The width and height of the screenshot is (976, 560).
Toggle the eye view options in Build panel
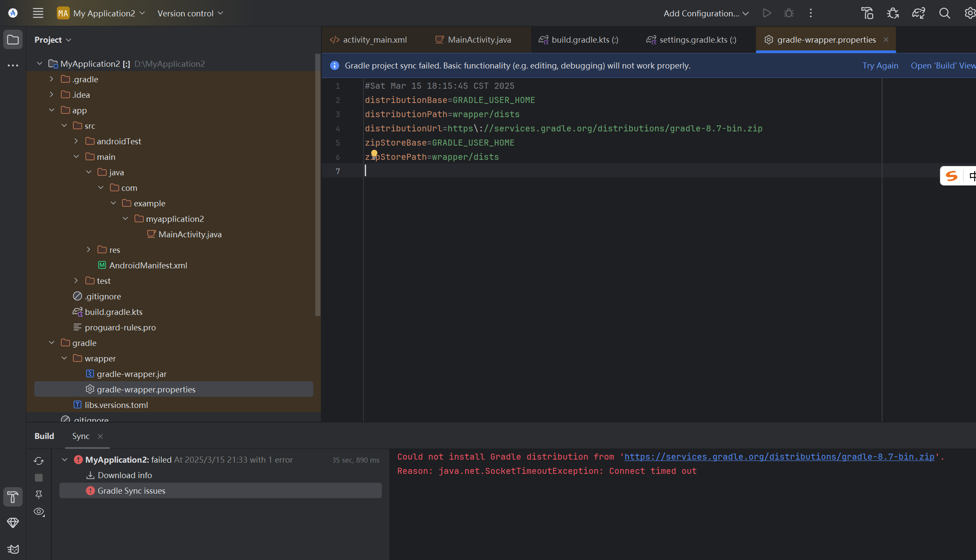[x=39, y=512]
